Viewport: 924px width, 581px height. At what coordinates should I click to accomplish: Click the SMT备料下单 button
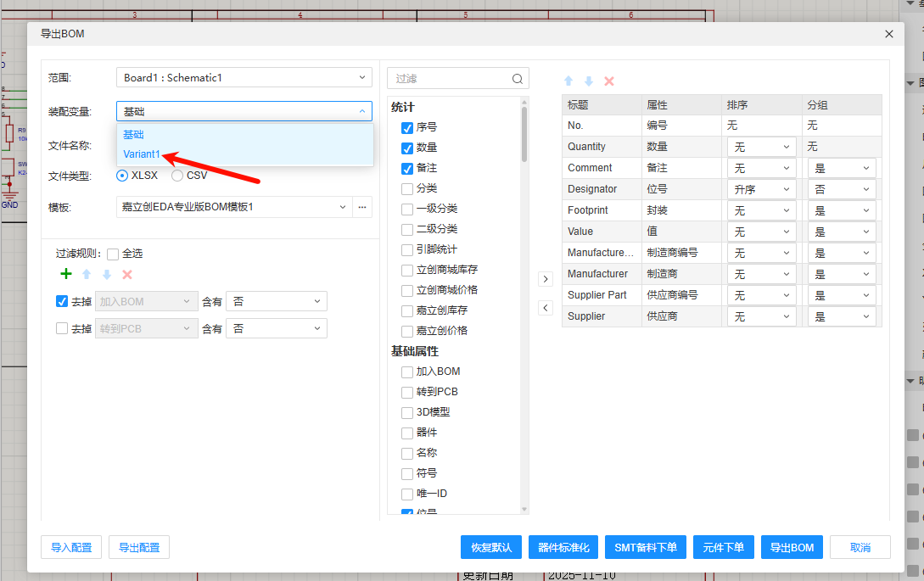coord(645,547)
